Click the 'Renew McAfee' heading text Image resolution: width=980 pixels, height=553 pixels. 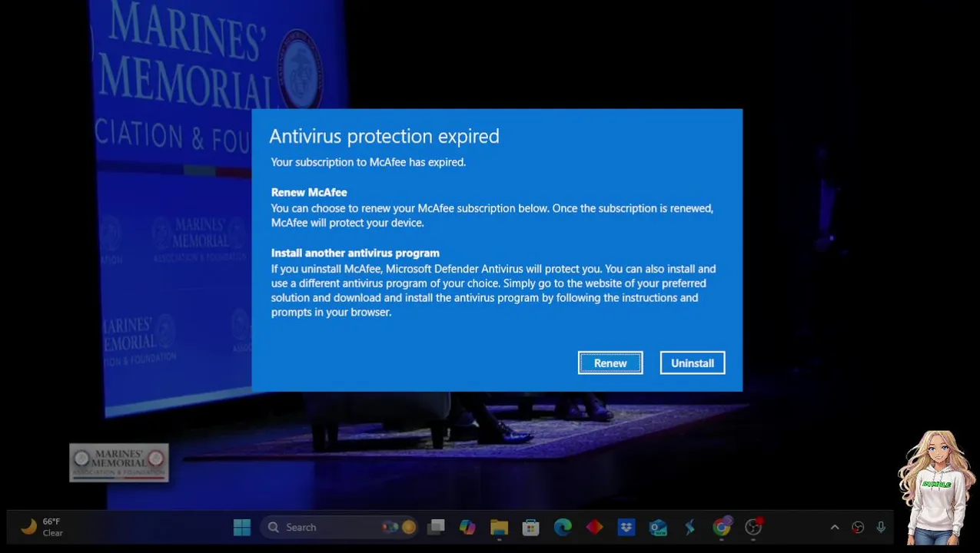tap(309, 192)
